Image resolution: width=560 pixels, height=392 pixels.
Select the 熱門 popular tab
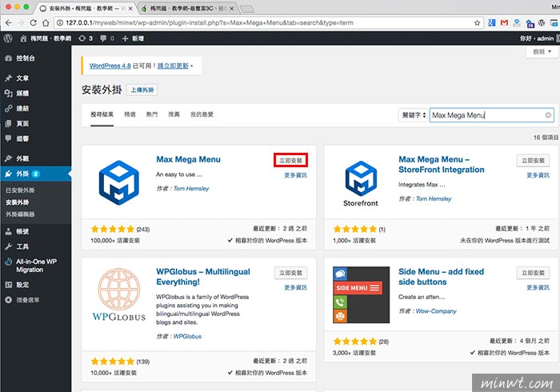pos(152,114)
